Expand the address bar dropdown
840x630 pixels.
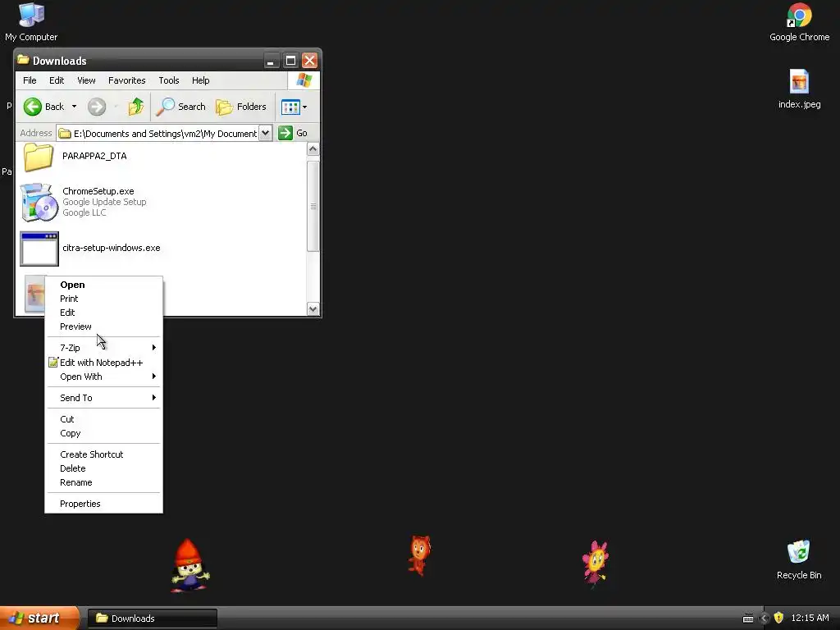click(x=265, y=133)
